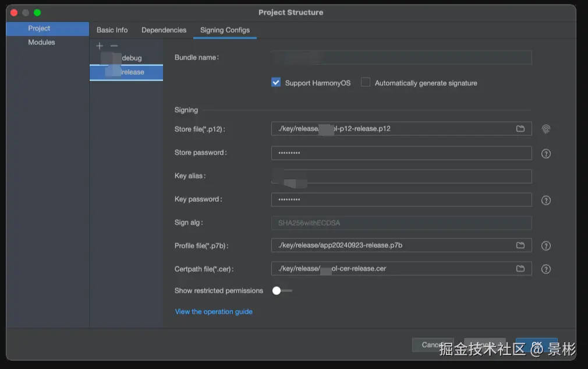588x369 pixels.
Task: Switch to the Basic Info tab
Action: click(112, 30)
